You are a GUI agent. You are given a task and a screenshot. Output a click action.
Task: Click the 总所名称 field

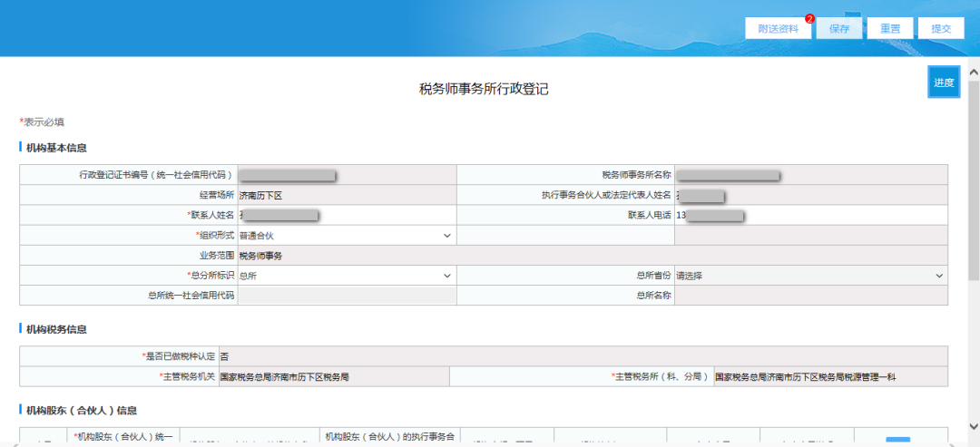click(x=810, y=296)
